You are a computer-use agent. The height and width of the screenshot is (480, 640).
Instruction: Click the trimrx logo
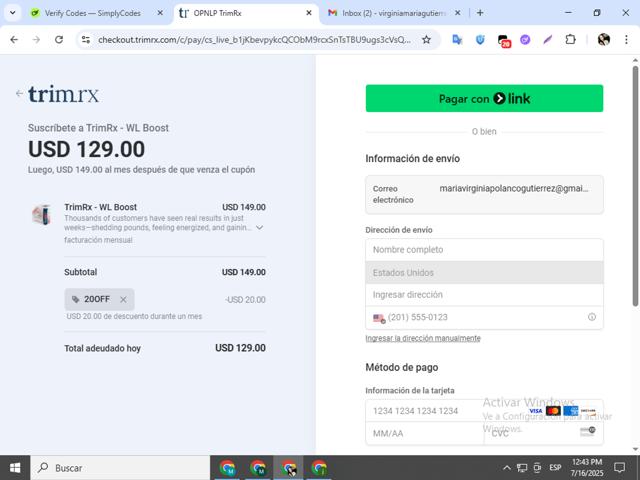point(64,94)
